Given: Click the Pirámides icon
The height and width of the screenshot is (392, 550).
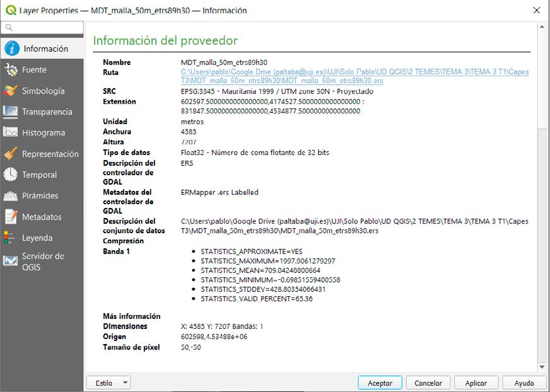Looking at the screenshot, I should point(11,195).
